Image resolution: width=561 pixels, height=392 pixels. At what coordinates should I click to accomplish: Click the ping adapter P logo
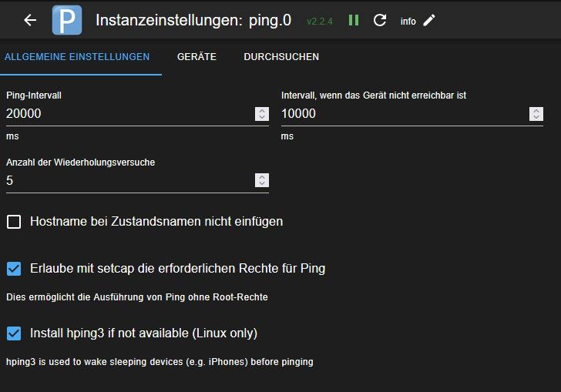[67, 20]
